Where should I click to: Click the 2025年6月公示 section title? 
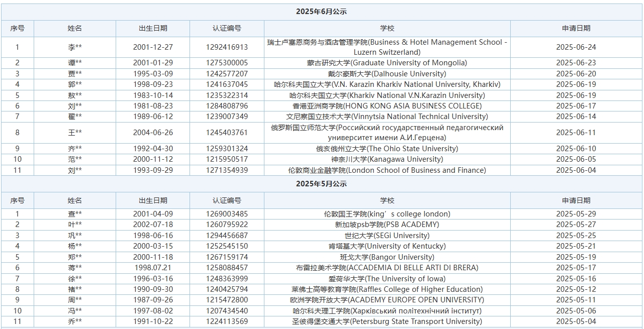321,12
